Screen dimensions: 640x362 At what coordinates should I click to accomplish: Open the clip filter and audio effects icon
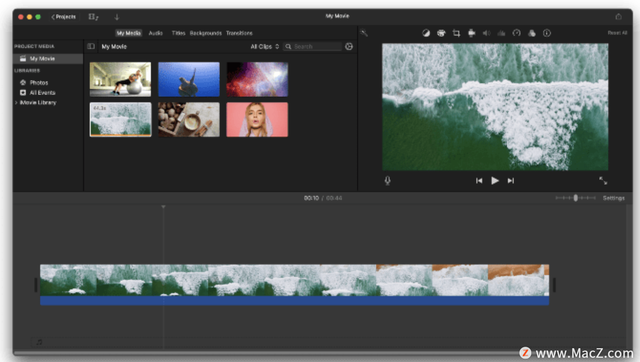532,33
